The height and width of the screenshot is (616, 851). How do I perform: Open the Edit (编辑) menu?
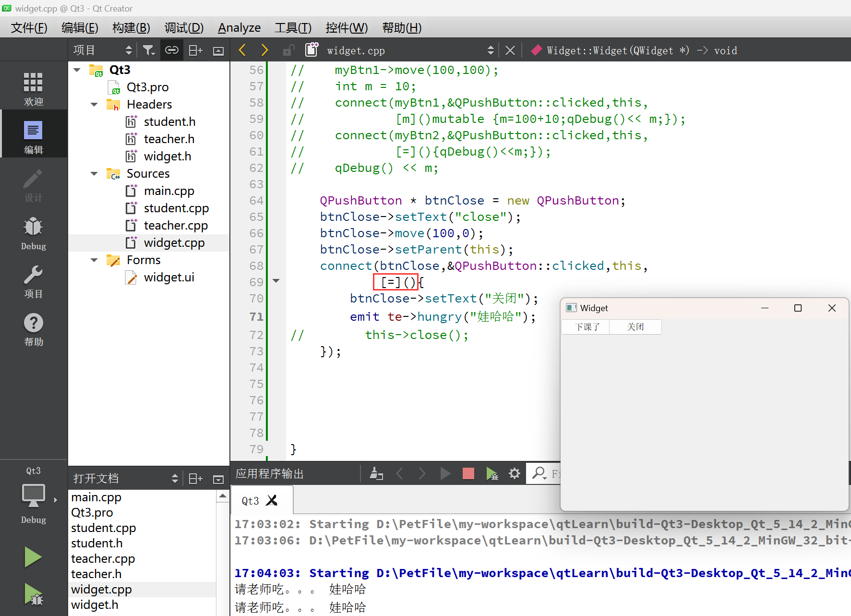tap(80, 28)
